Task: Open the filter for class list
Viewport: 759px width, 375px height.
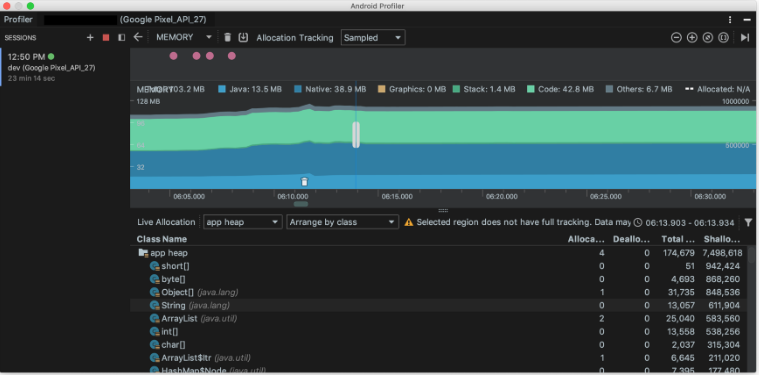Action: [x=748, y=222]
